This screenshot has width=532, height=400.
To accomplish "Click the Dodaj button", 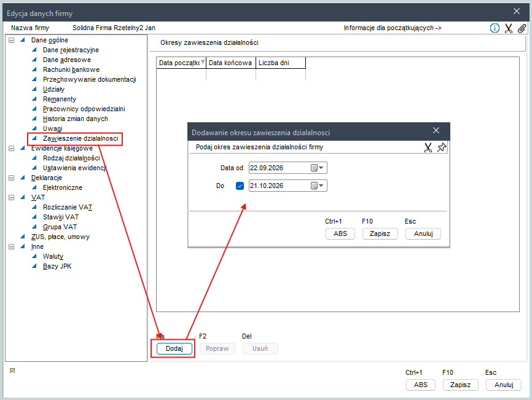I will [x=174, y=348].
